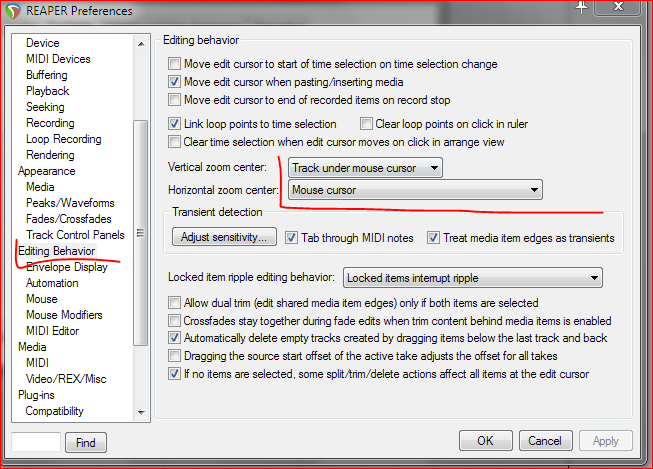This screenshot has width=653, height=469.
Task: Select MIDI Editor in the tree
Action: pos(52,331)
